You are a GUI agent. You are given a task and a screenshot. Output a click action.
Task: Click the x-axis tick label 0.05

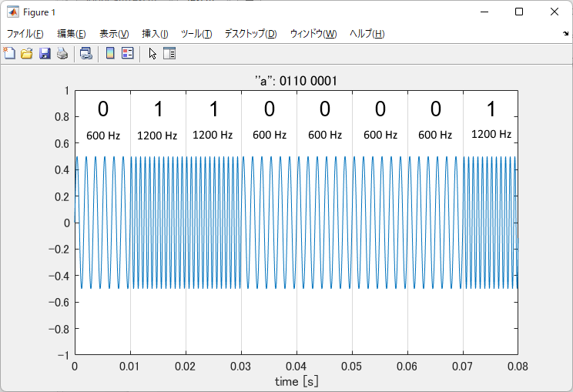351,367
